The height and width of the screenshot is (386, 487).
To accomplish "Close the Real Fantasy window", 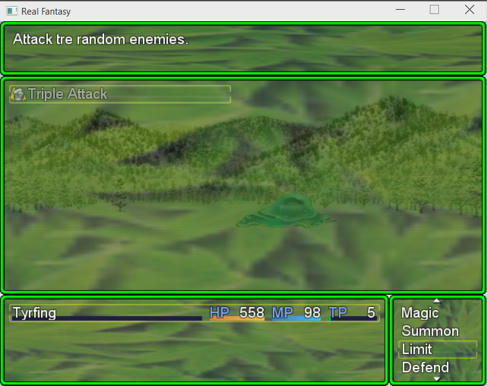I will 470,10.
